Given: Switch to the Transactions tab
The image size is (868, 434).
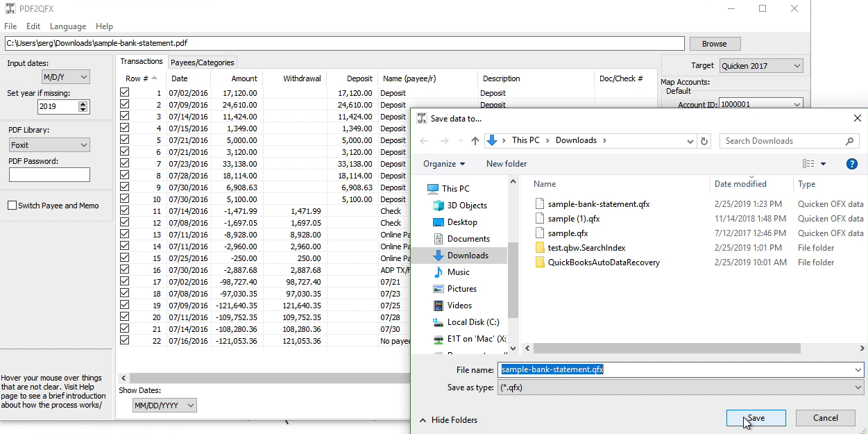Looking at the screenshot, I should click(141, 61).
